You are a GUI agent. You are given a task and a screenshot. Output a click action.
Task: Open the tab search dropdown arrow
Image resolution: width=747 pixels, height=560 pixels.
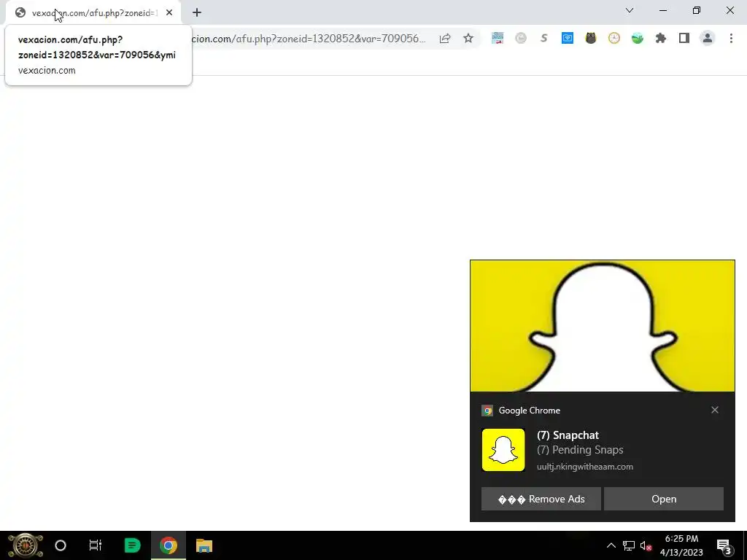[x=630, y=10]
